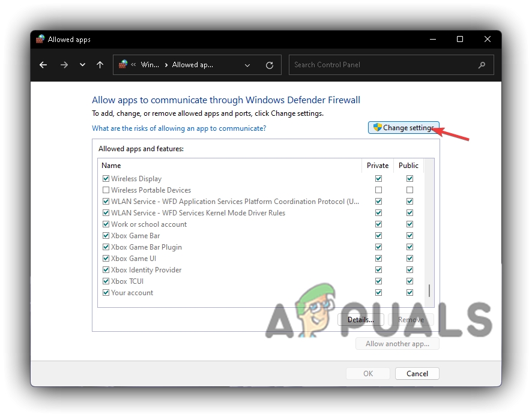Click the Private column header

tap(378, 166)
